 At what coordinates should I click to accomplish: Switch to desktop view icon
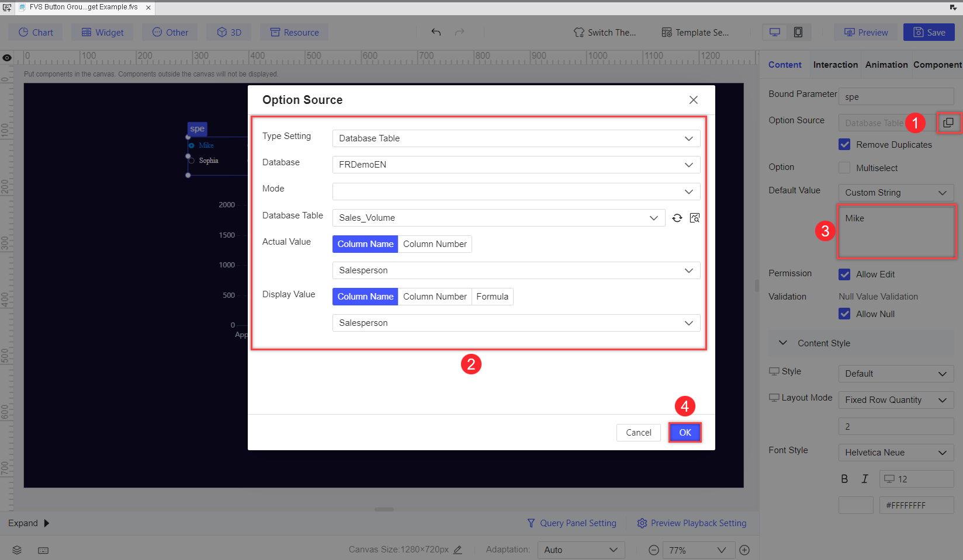pos(775,32)
